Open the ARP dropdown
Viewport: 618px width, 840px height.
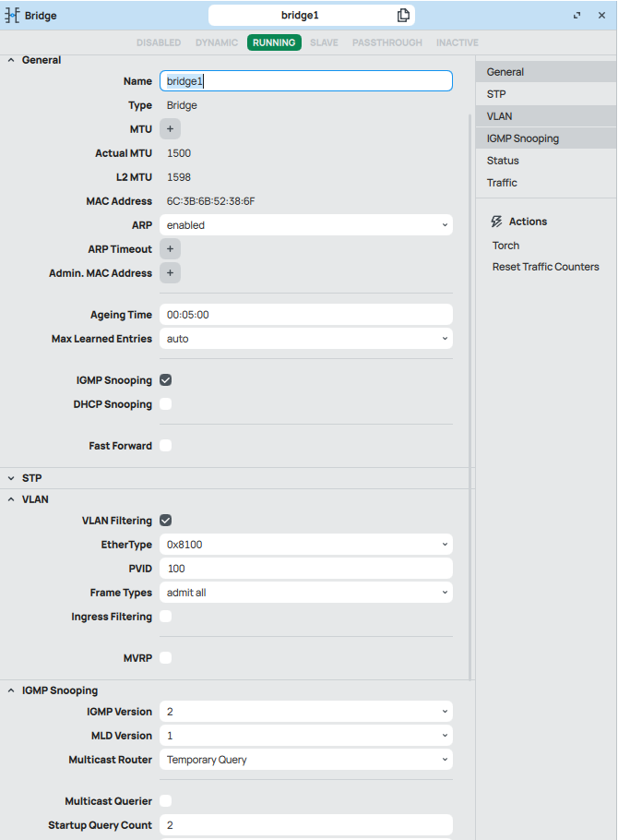point(305,225)
